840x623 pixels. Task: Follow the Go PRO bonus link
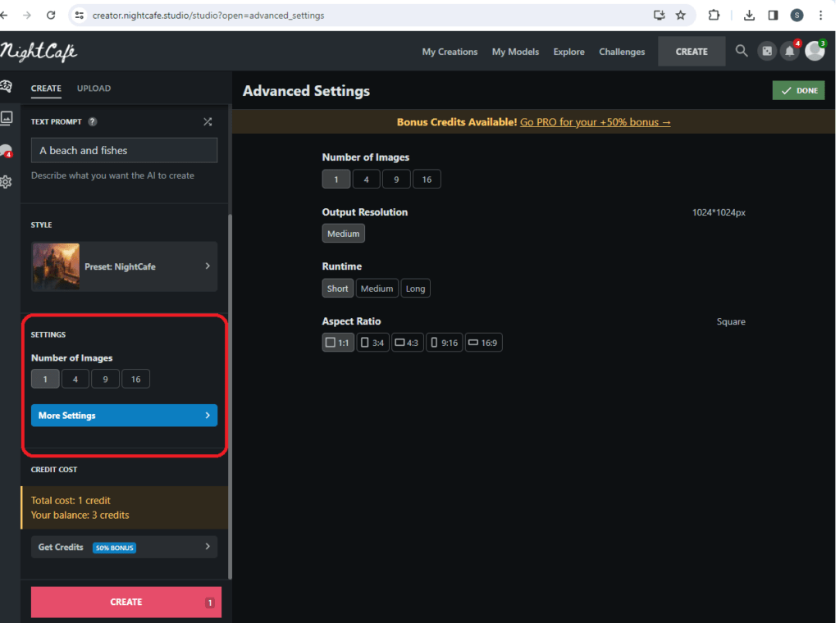tap(596, 122)
